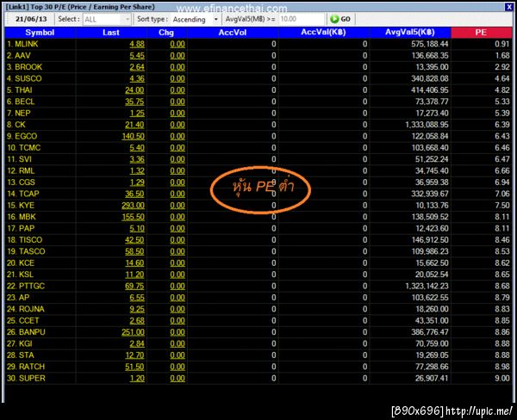
Task: Select the 10. TCMC symbol
Action: (24, 148)
